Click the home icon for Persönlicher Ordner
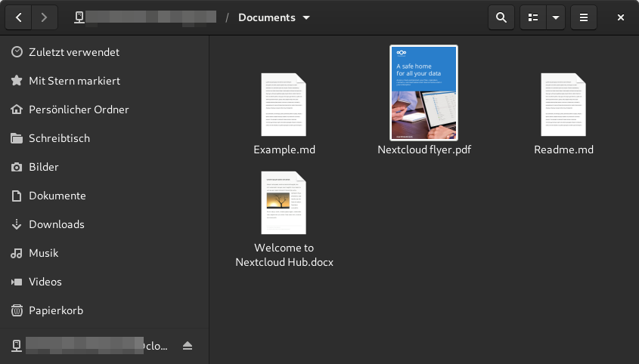 tap(17, 110)
